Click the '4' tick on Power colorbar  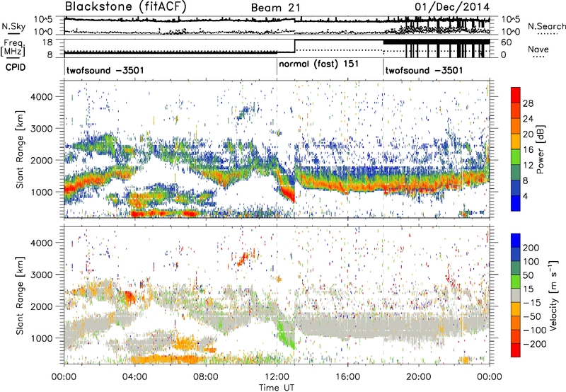pyautogui.click(x=525, y=197)
